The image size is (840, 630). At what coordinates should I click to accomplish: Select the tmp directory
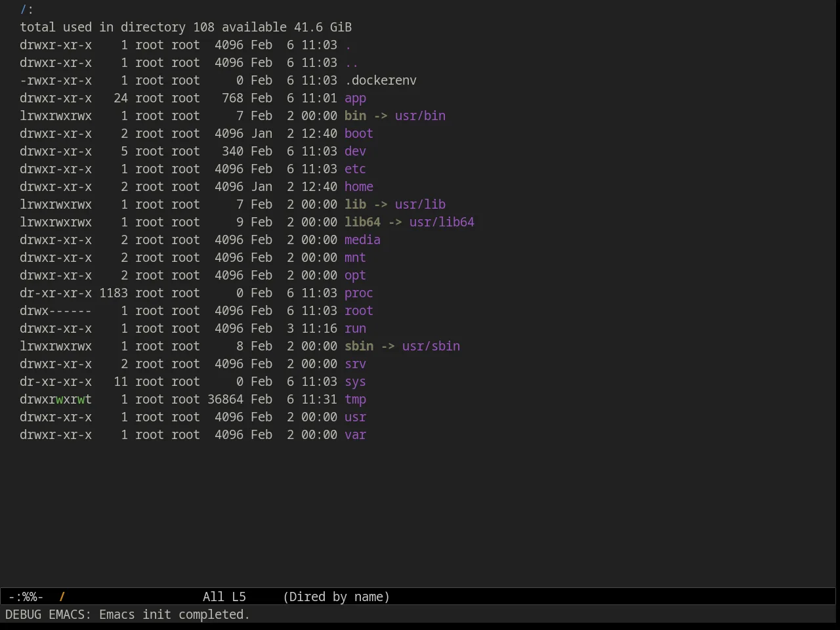point(355,400)
